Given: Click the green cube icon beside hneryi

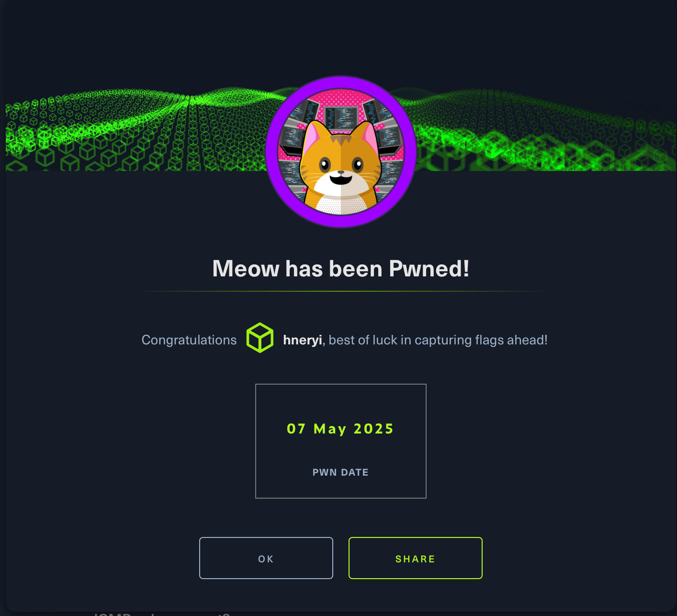Looking at the screenshot, I should [x=260, y=338].
